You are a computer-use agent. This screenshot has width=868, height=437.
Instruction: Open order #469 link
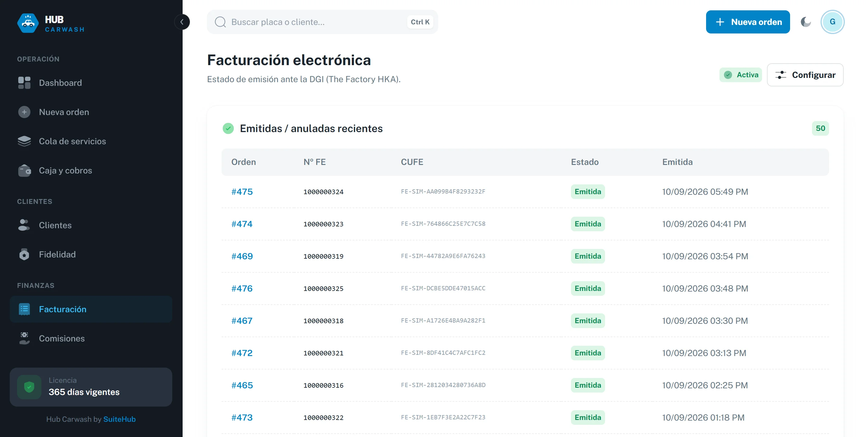242,257
